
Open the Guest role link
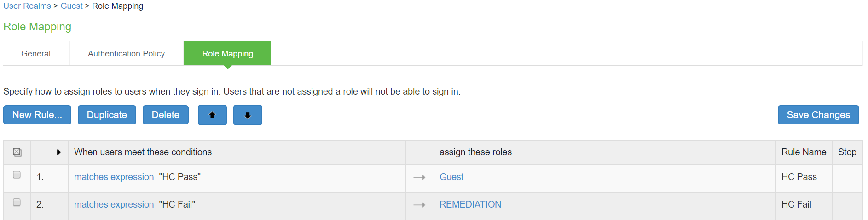click(x=451, y=177)
